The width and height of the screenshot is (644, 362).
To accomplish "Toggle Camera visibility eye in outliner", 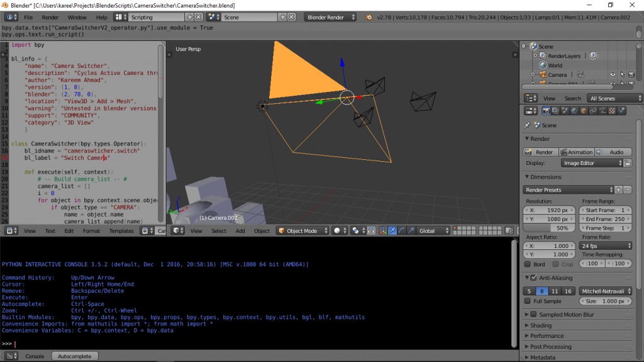I will point(613,74).
